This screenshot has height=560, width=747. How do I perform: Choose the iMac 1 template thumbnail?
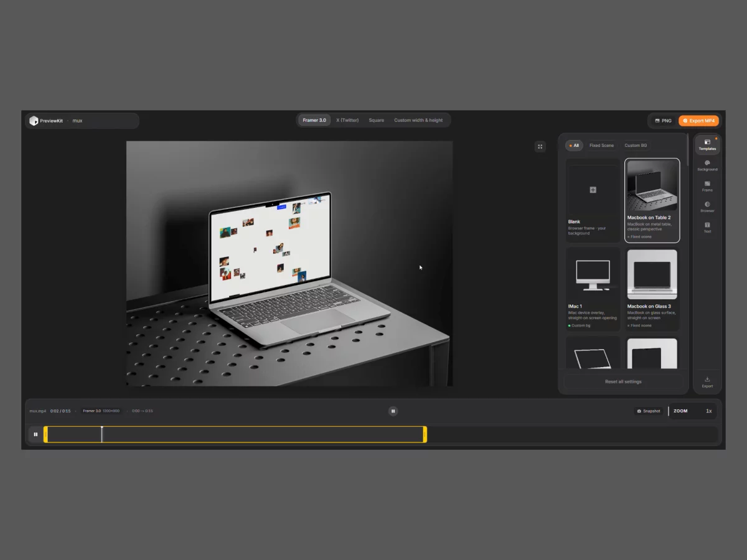point(593,275)
